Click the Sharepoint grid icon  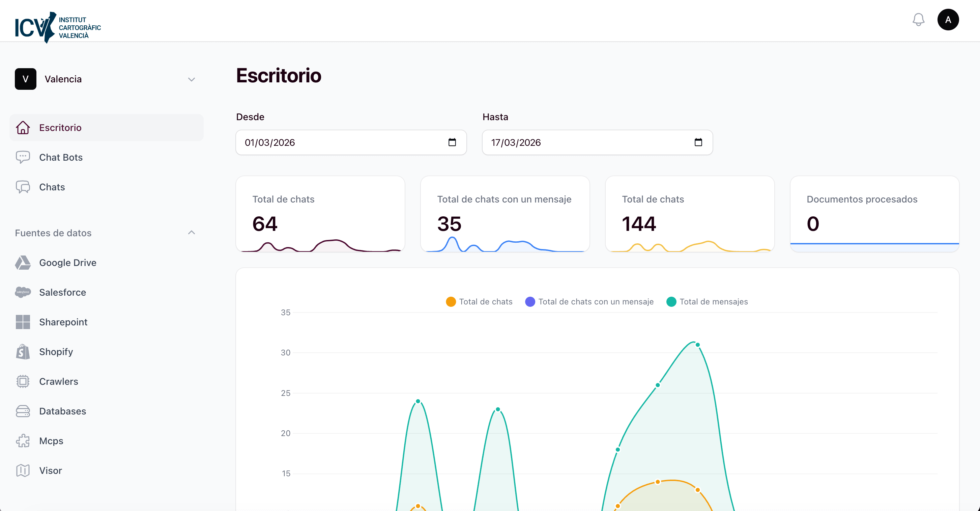coord(23,322)
